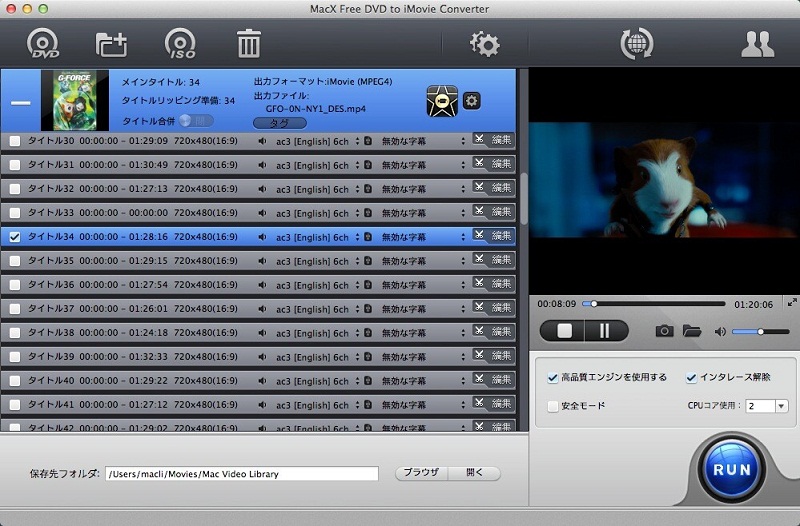Image resolution: width=800 pixels, height=526 pixels.
Task: Click the G-Force DVD cover thumbnail
Action: 74,101
